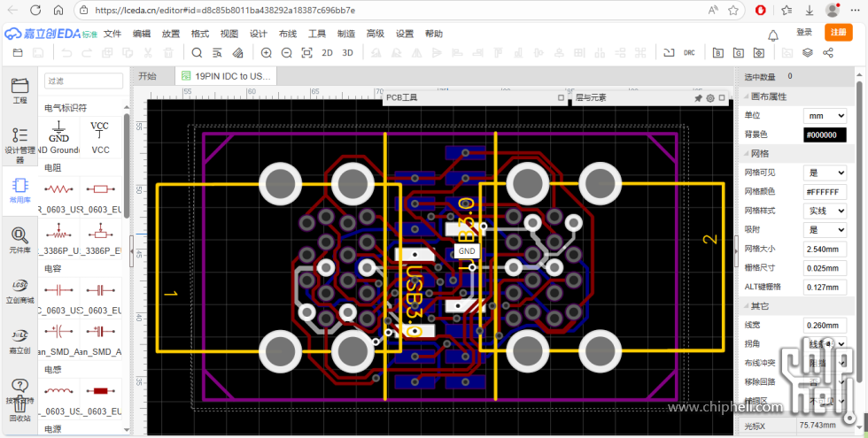Pin the 层与元素 panel
This screenshot has height=438, width=868.
(699, 98)
